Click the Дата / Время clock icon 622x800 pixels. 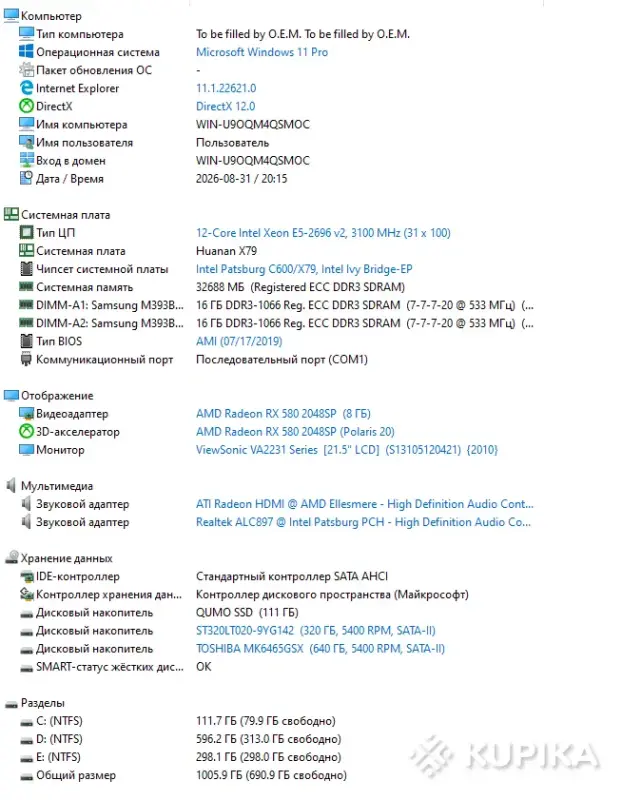pyautogui.click(x=26, y=178)
